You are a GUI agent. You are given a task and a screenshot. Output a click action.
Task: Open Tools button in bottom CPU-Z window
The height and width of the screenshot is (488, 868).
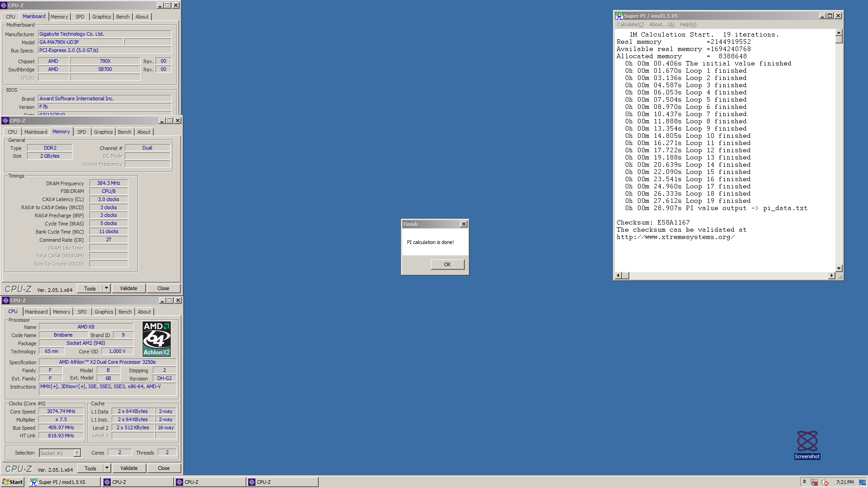point(90,469)
